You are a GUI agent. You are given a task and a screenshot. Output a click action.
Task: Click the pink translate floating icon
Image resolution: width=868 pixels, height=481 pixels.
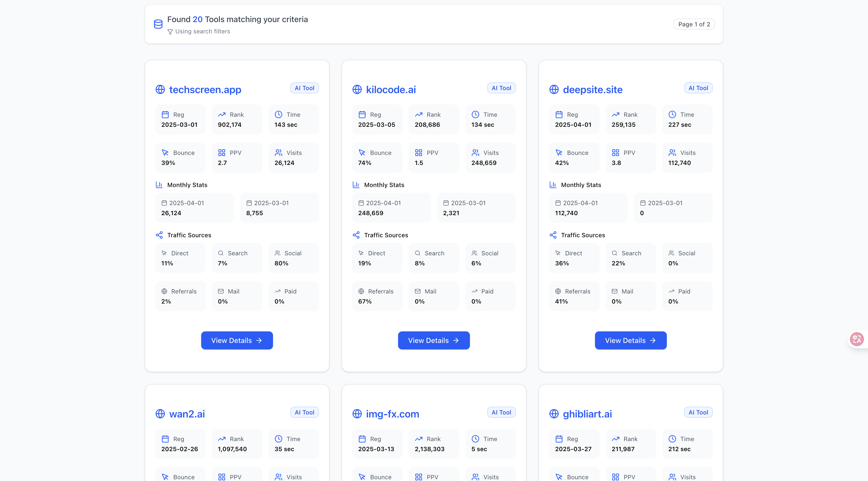[856, 339]
